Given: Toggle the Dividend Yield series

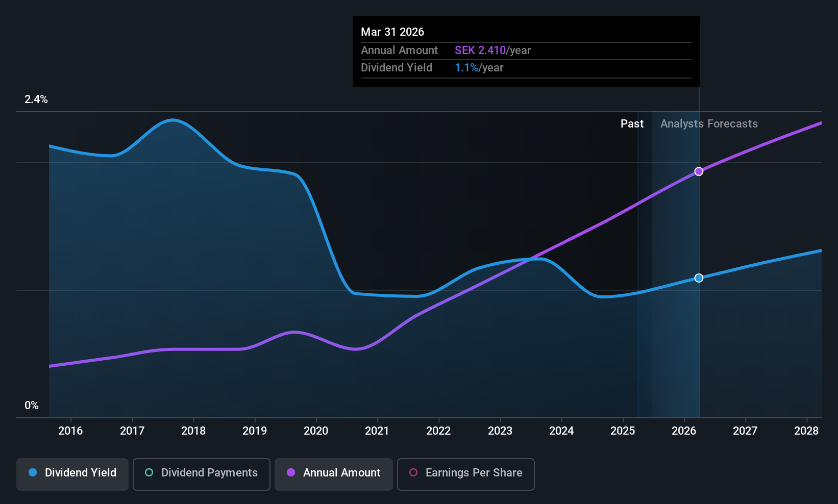Looking at the screenshot, I should coord(72,474).
